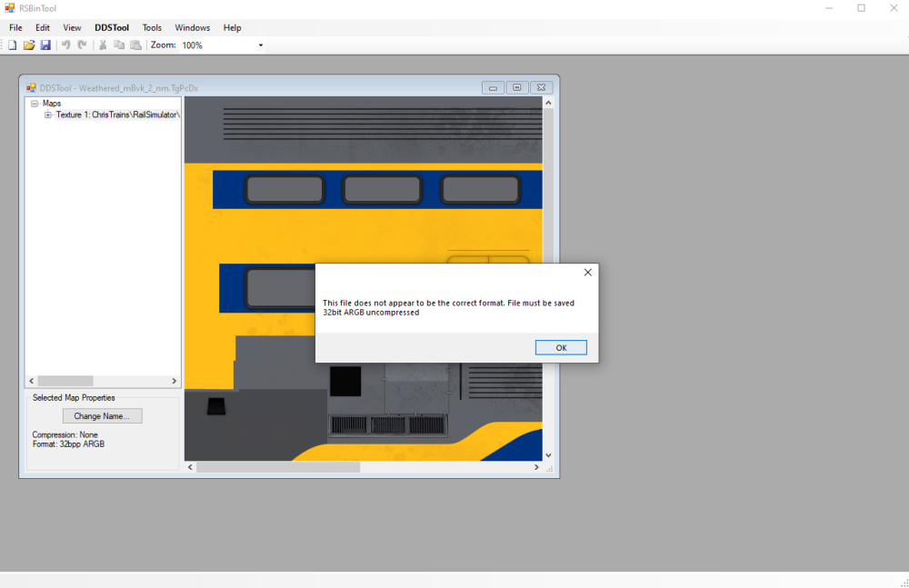Click the Open folder toolbar icon
Viewport: 909px width, 588px height.
[x=29, y=45]
